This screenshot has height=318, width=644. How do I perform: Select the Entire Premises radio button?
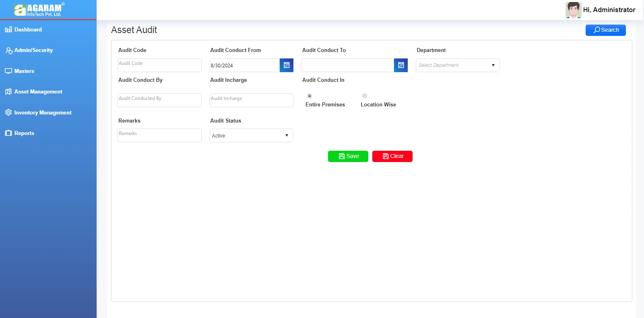(x=310, y=96)
